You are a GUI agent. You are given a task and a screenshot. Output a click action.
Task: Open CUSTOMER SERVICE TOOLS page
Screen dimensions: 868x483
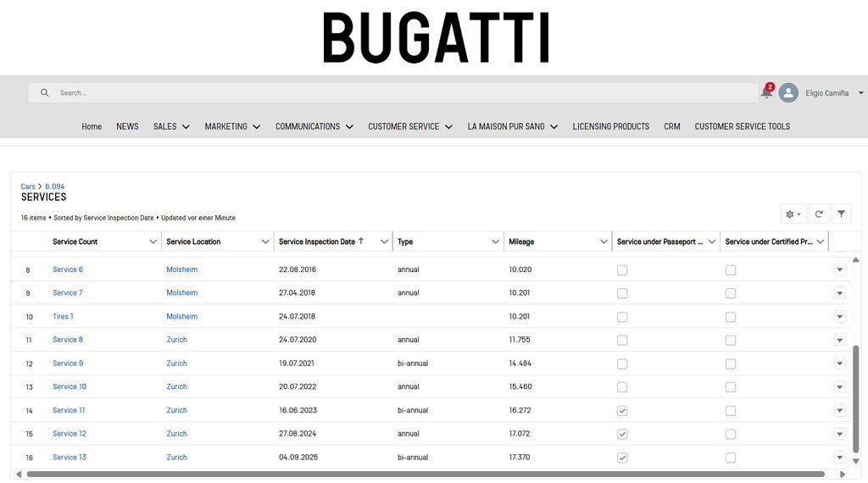coord(743,127)
